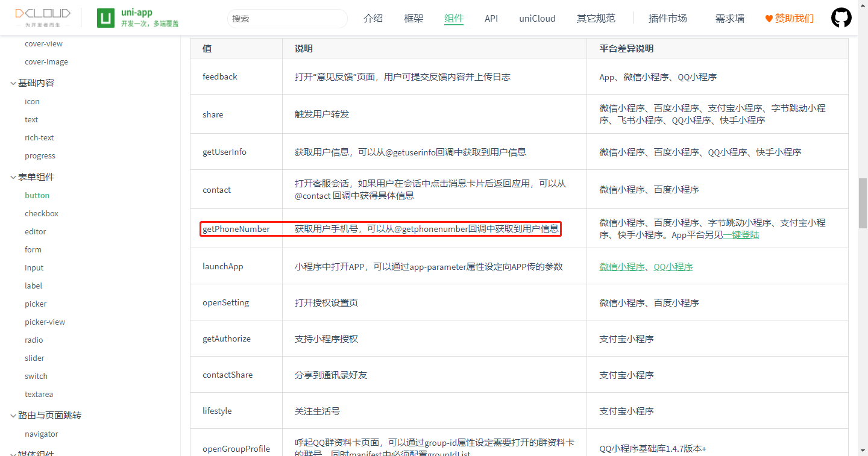Image resolution: width=868 pixels, height=456 pixels.
Task: Click the heart icon next to 赞助我们
Action: pos(770,18)
